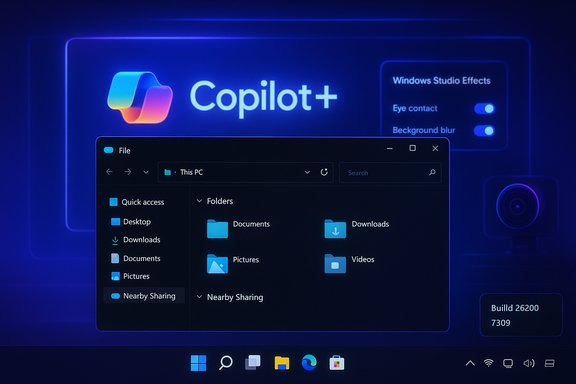The image size is (576, 384).
Task: Open Wi-Fi network tray icon
Action: (x=488, y=363)
